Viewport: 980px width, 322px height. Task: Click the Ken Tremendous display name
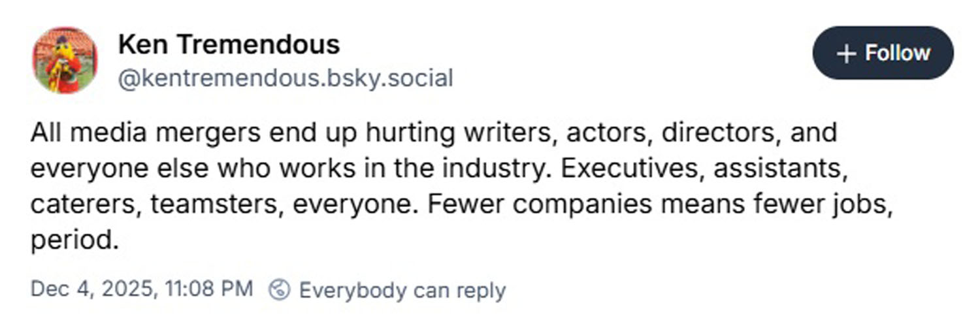(x=229, y=44)
